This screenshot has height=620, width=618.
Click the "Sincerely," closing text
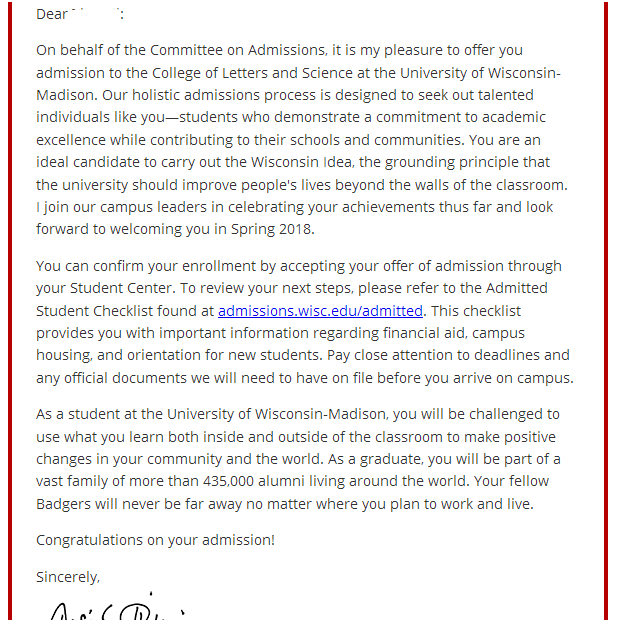point(68,577)
